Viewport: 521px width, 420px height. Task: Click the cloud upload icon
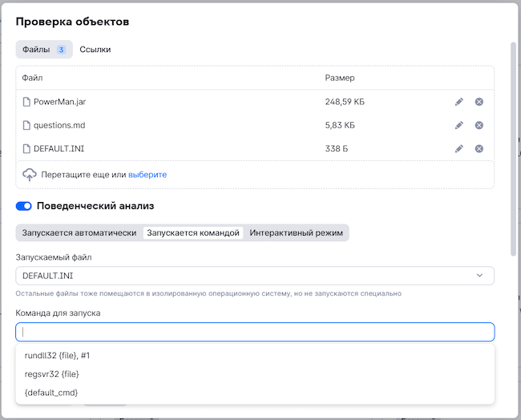point(30,174)
